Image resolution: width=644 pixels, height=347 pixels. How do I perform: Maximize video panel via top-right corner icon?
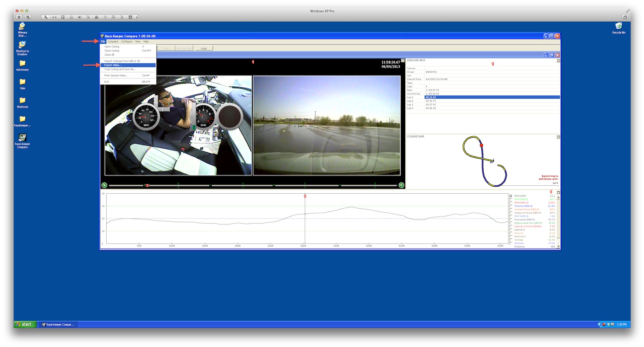403,61
